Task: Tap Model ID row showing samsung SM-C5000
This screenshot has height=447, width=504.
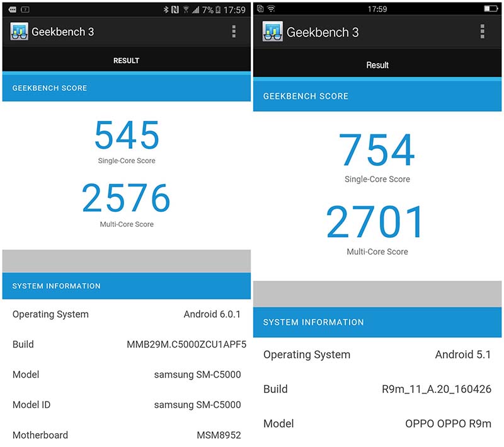Action: tap(127, 405)
